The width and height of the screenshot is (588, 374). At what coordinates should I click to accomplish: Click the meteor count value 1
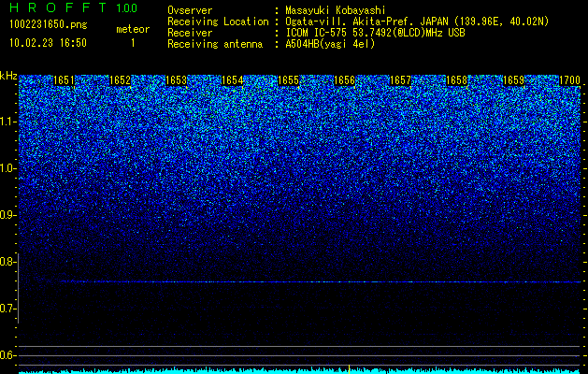tap(133, 44)
